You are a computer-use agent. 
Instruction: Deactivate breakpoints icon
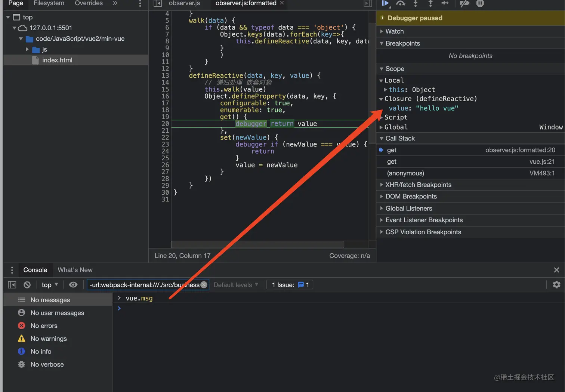point(464,3)
